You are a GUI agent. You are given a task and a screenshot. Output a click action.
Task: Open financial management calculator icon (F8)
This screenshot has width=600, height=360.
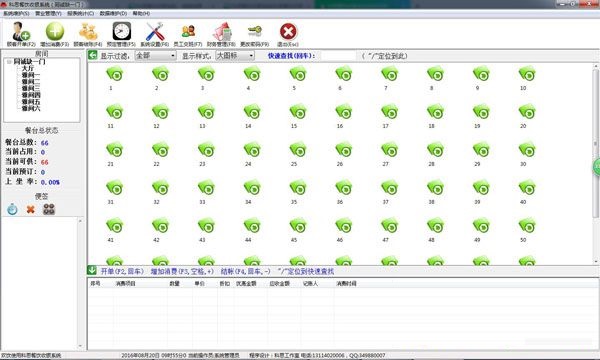(221, 32)
